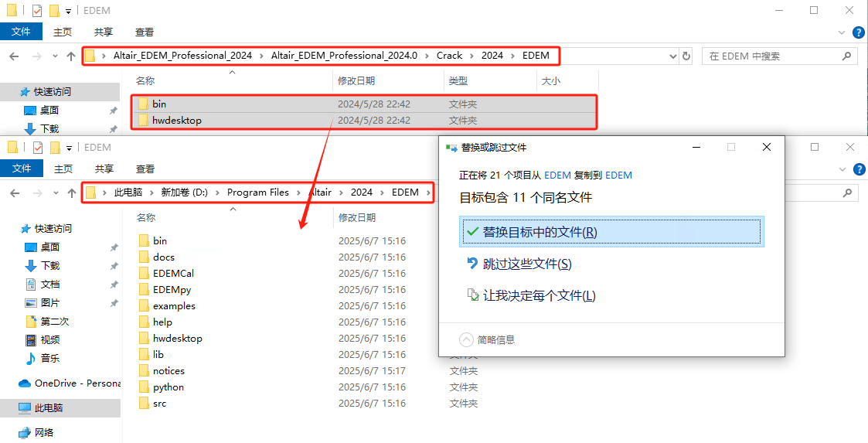Open OneDrive - Personal in the navigation pane
Image resolution: width=868 pixels, height=443 pixels.
pos(70,383)
